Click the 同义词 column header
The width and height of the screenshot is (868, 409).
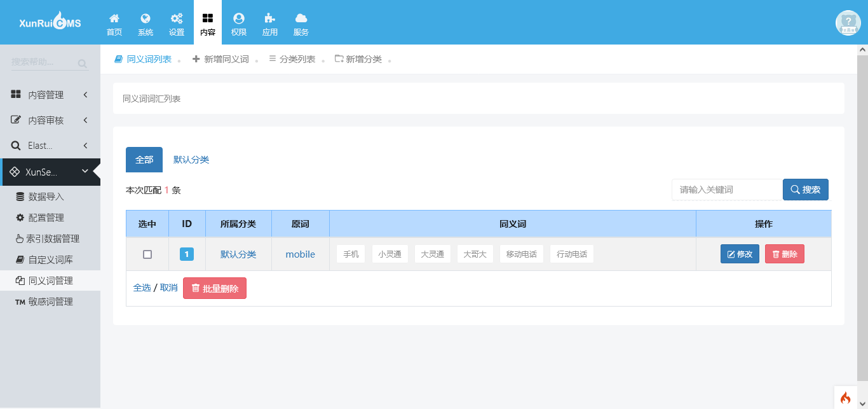[513, 224]
